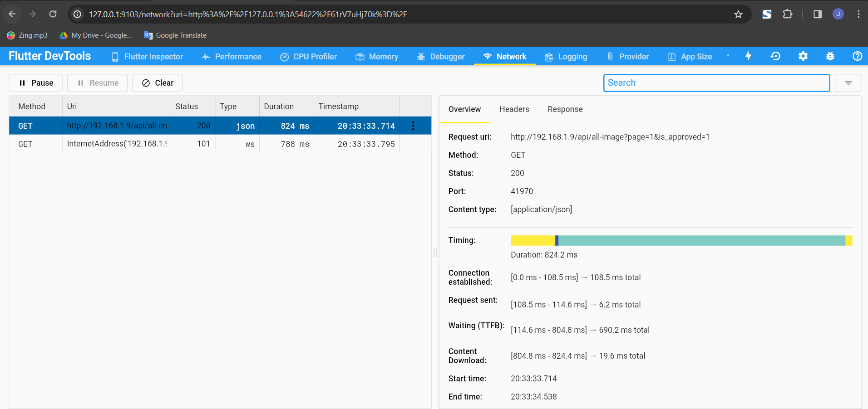Image resolution: width=868 pixels, height=409 pixels.
Task: Click the hot restart icon
Action: pos(775,56)
